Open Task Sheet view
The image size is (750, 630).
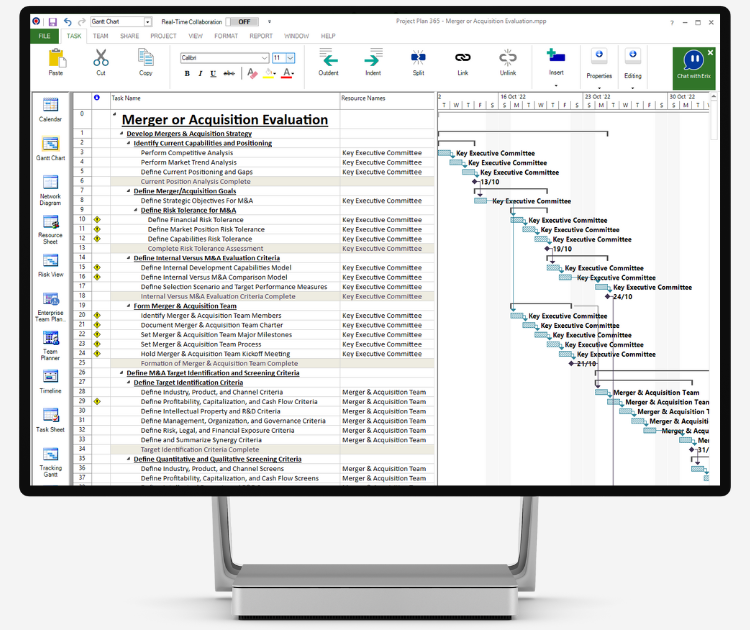(50, 420)
